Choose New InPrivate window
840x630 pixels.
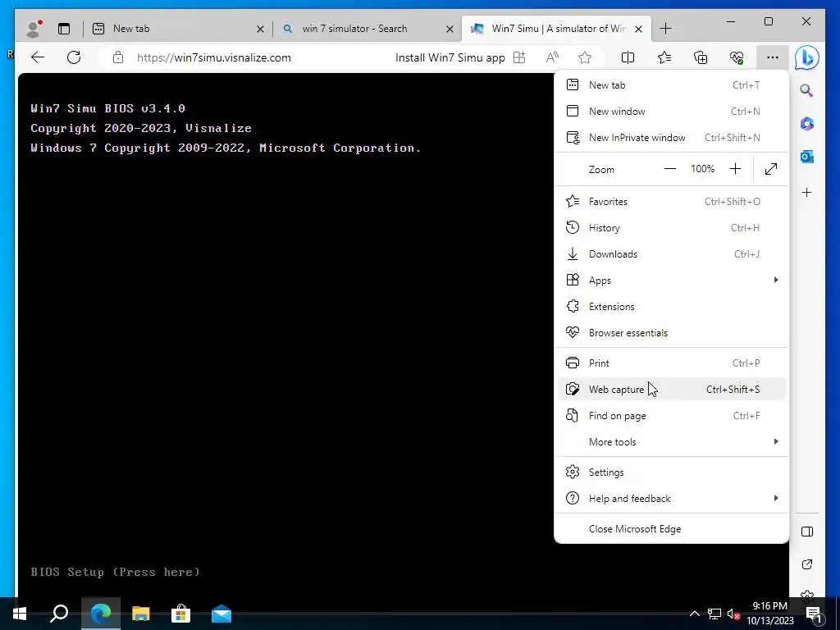click(671, 138)
